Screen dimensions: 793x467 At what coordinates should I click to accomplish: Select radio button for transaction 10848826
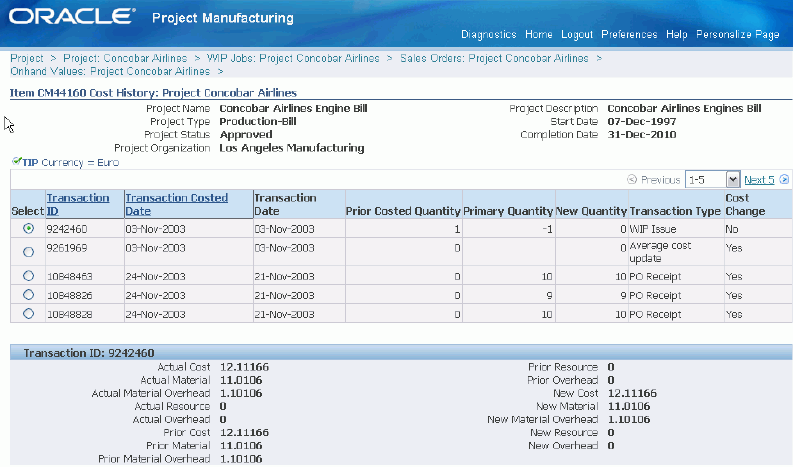point(28,294)
